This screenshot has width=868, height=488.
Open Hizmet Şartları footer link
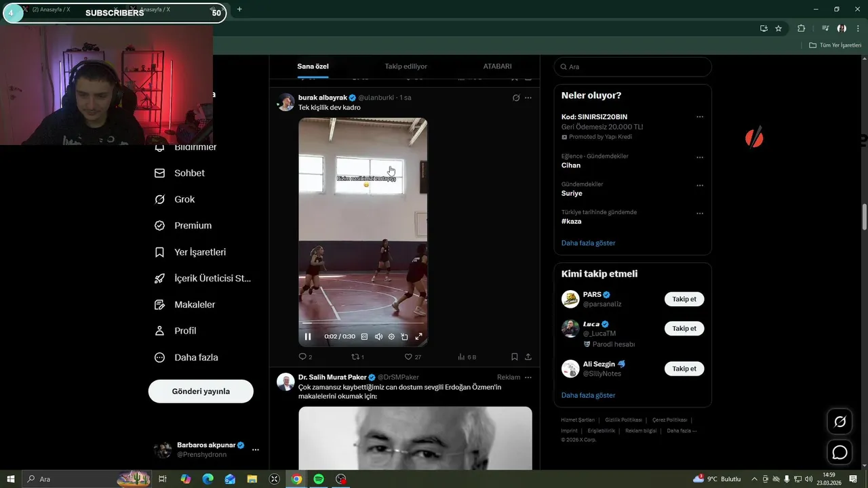click(x=578, y=420)
